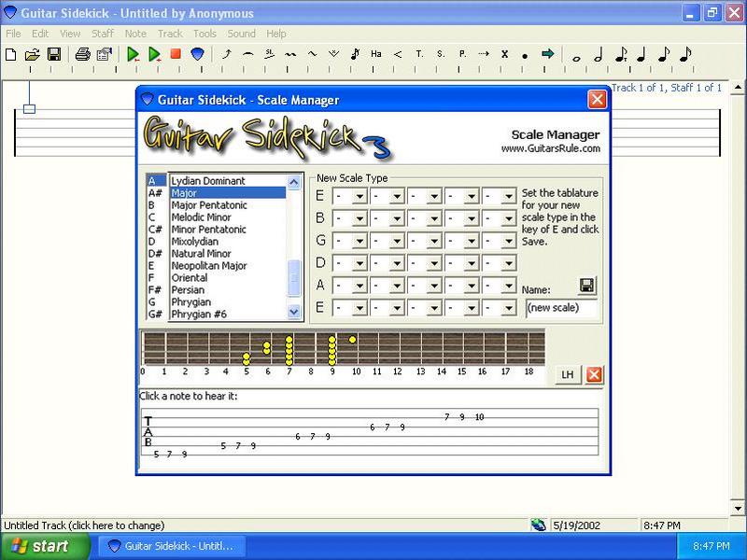
Task: Open the File menu
Action: coord(13,34)
